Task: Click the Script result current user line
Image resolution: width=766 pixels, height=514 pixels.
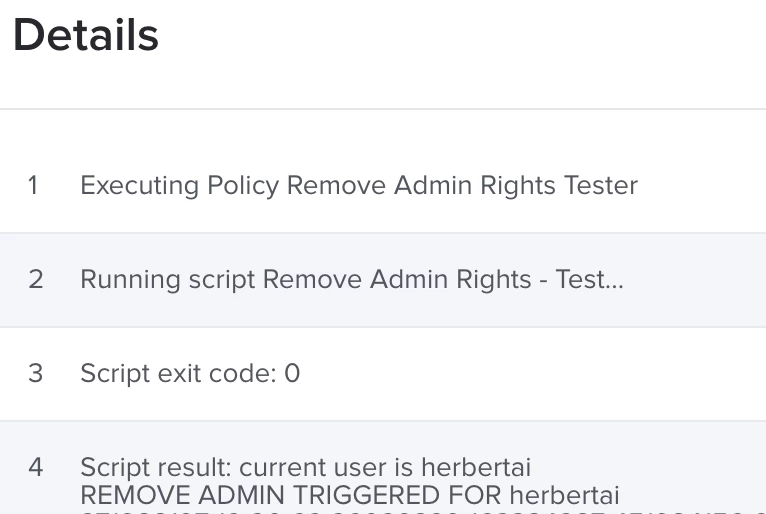Action: tap(305, 467)
